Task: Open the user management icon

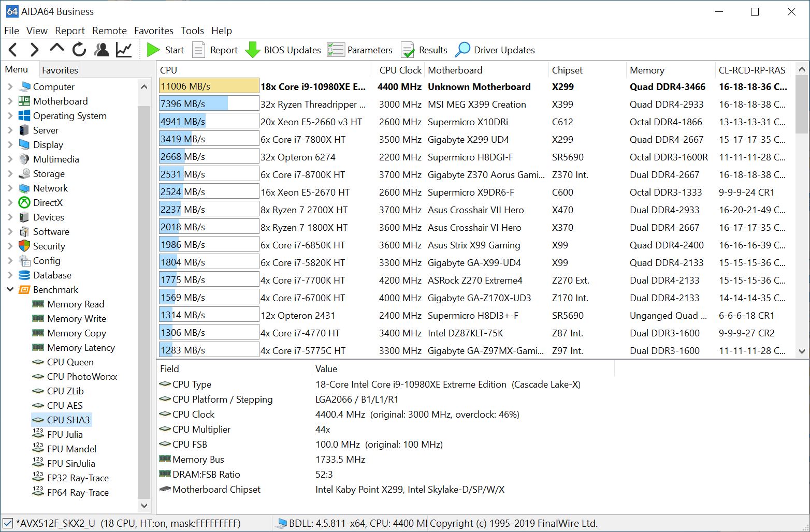Action: coord(102,50)
